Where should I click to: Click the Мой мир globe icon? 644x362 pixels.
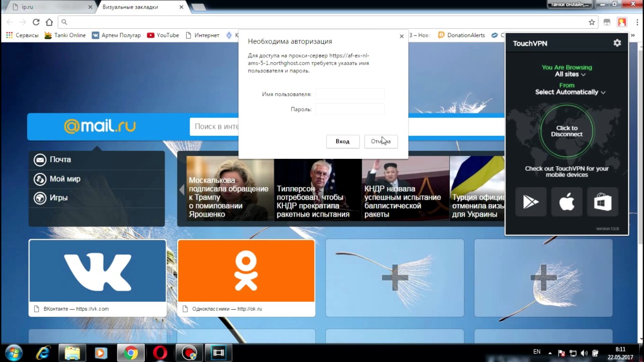click(40, 179)
